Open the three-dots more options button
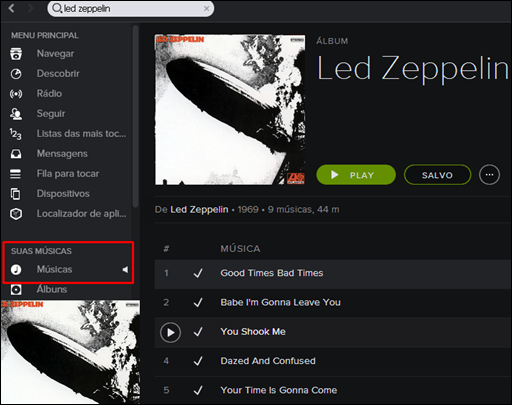512x405 pixels. [x=489, y=175]
